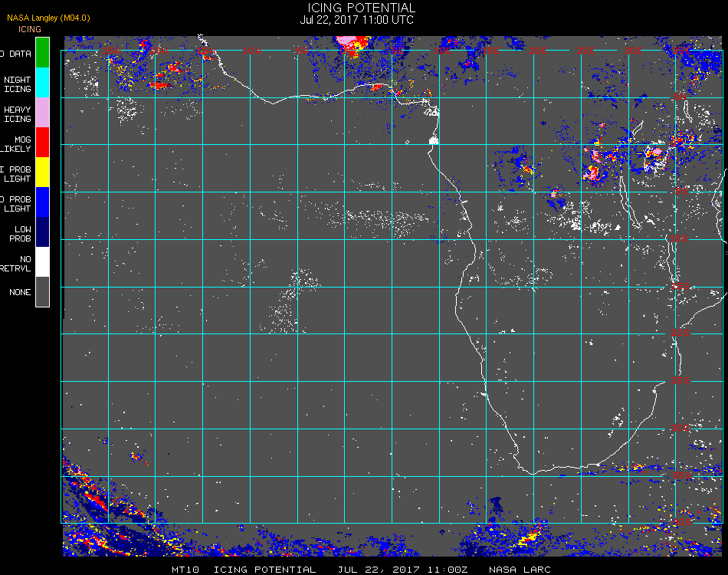Click the '25E' longitude label
Viewport: 728px width, 575px height.
(x=585, y=51)
